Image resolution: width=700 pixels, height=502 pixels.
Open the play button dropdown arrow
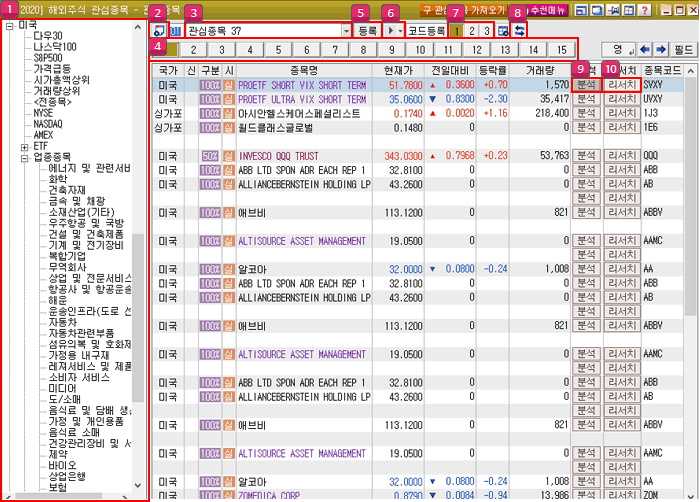pyautogui.click(x=400, y=31)
